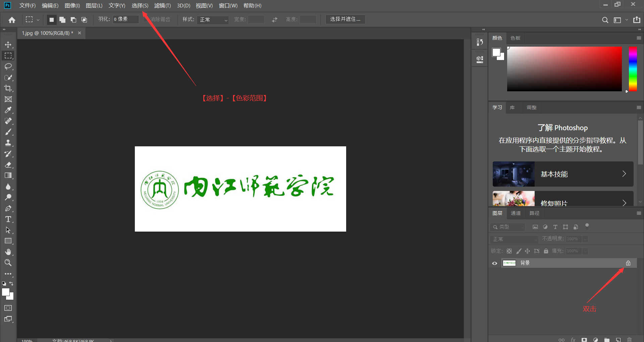Viewport: 644px width, 342px height.
Task: Click the 背景 layer lock icon
Action: [x=628, y=263]
